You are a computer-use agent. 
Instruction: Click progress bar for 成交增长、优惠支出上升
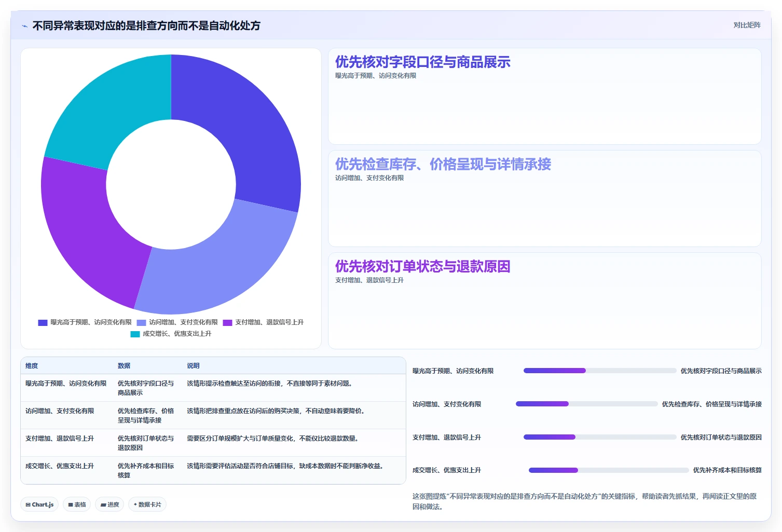click(x=609, y=470)
